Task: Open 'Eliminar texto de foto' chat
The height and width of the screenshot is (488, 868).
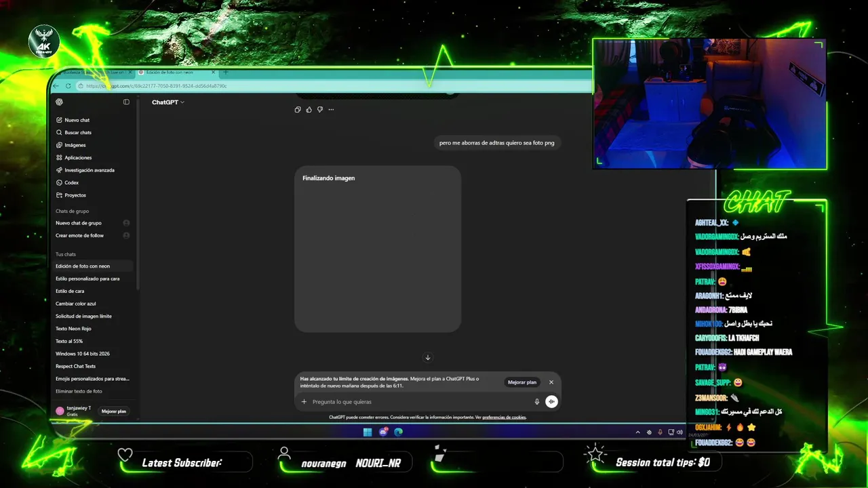Action: [x=94, y=392]
